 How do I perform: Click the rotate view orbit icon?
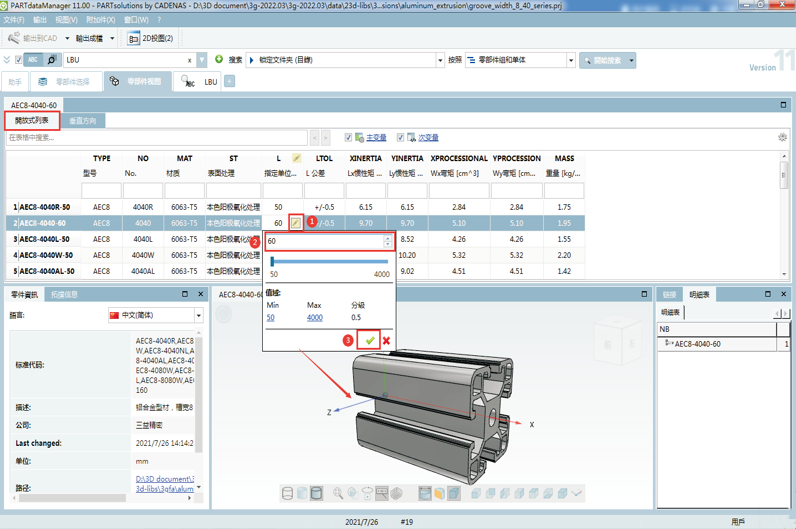click(367, 493)
